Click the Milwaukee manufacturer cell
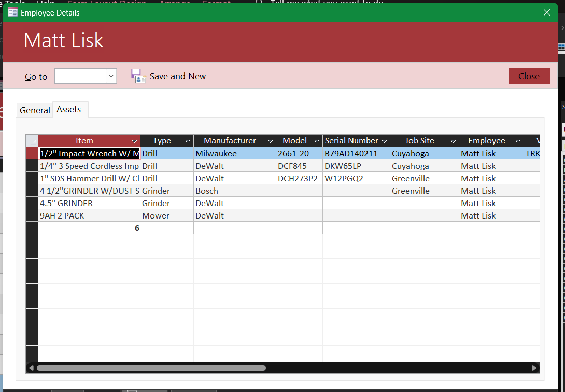The height and width of the screenshot is (392, 565). tap(235, 154)
